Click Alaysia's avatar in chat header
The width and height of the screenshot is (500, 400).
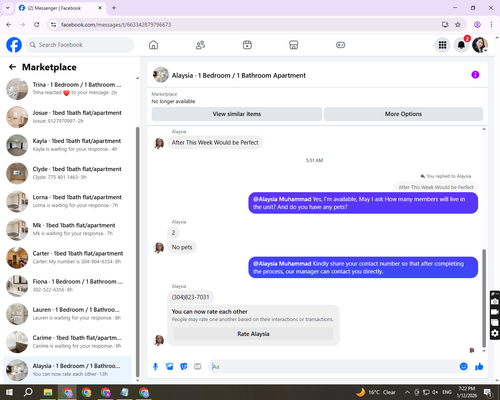pos(161,75)
